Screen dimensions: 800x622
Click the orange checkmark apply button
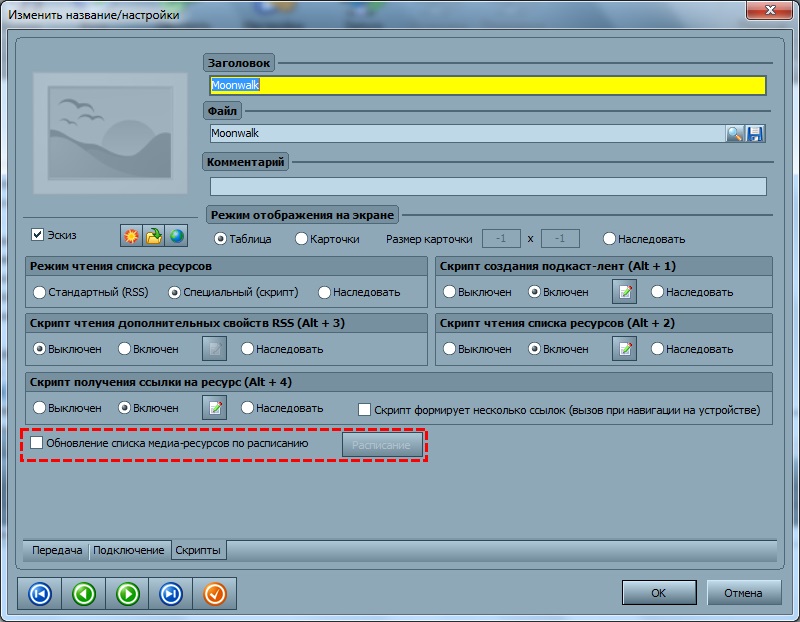coord(215,594)
